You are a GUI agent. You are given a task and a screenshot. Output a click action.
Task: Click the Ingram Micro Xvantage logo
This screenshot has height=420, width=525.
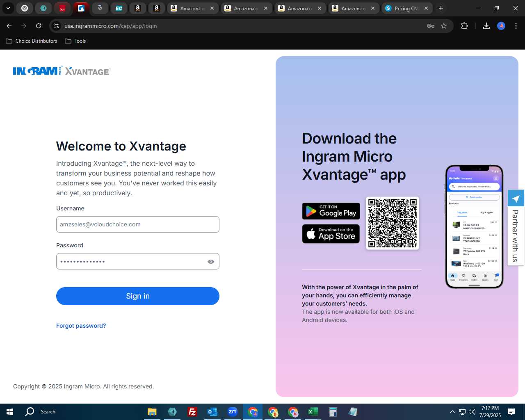(62, 71)
